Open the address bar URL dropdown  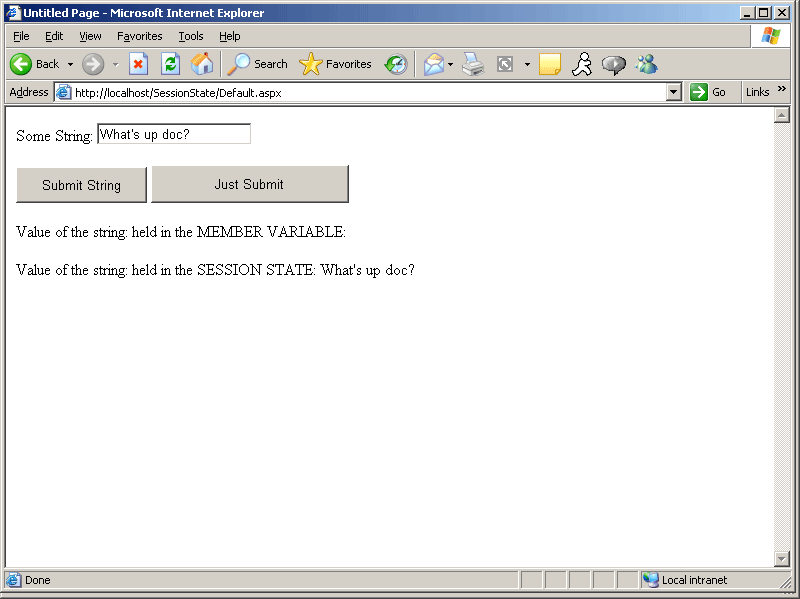click(673, 92)
